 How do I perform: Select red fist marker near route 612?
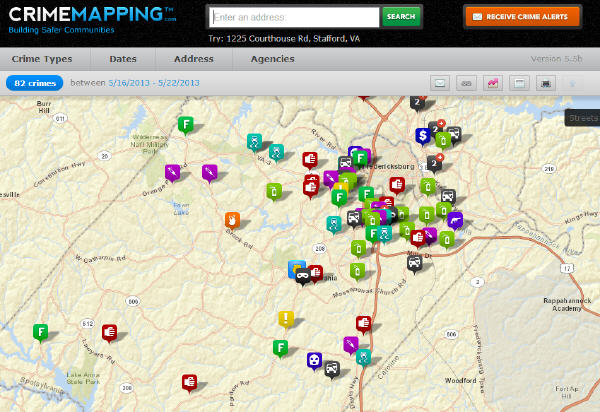(x=109, y=332)
